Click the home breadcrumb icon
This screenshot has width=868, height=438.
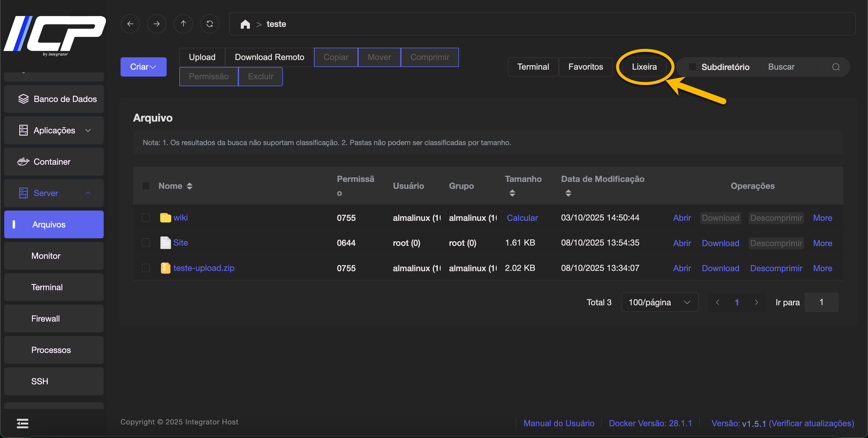(x=245, y=24)
